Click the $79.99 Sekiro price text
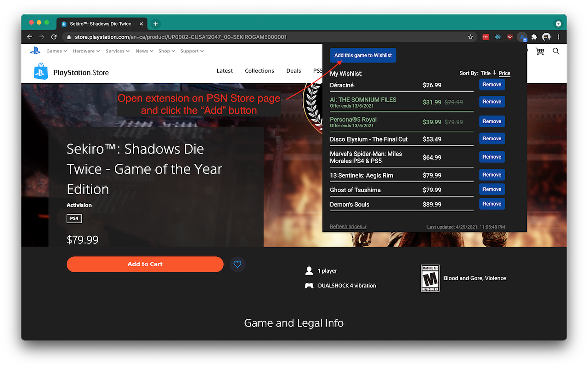Image resolution: width=588 pixels, height=368 pixels. pos(83,240)
